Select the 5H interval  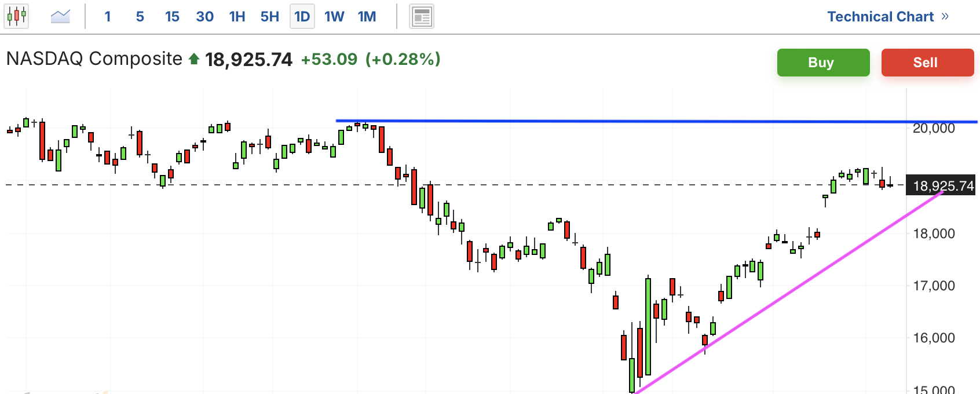tap(269, 16)
